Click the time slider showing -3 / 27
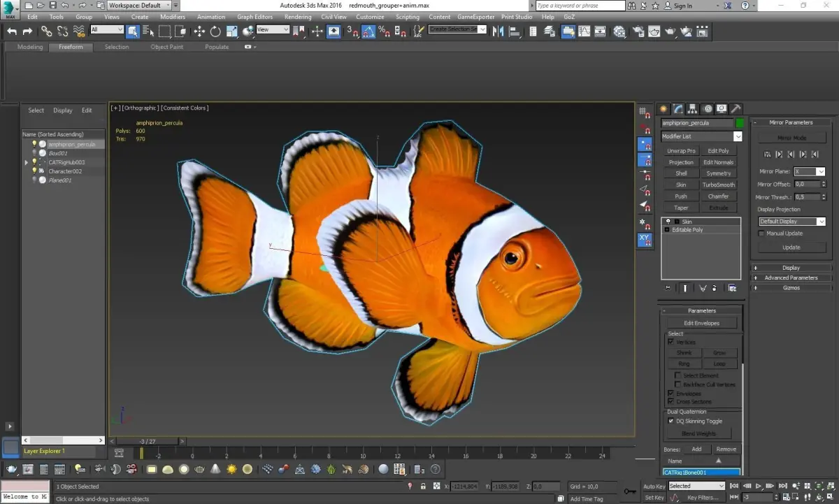 148,441
